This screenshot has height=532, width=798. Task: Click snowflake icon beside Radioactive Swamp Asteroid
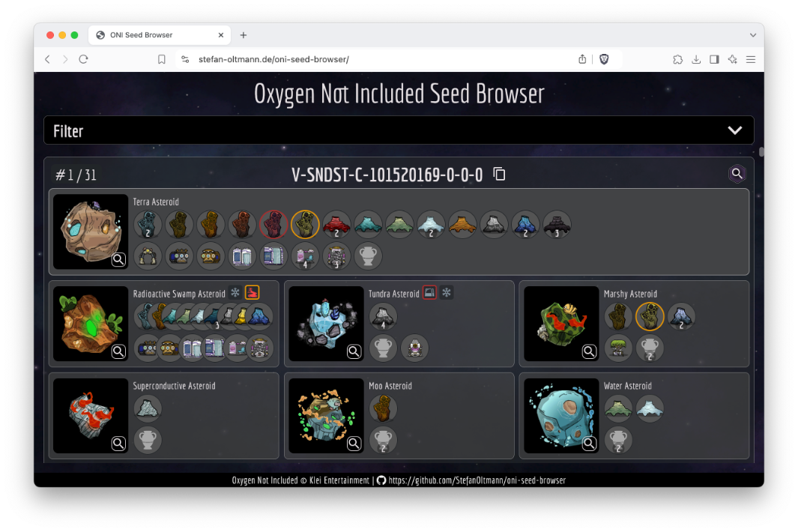point(235,292)
